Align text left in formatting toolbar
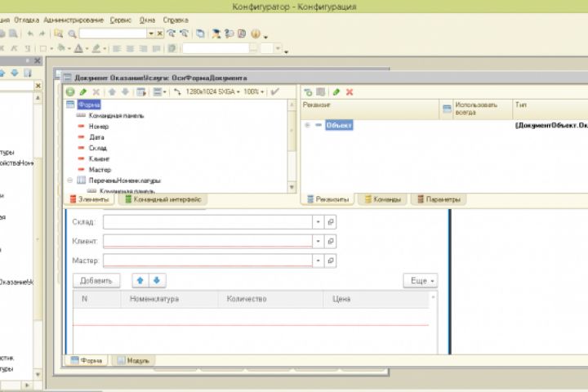 (x=117, y=49)
